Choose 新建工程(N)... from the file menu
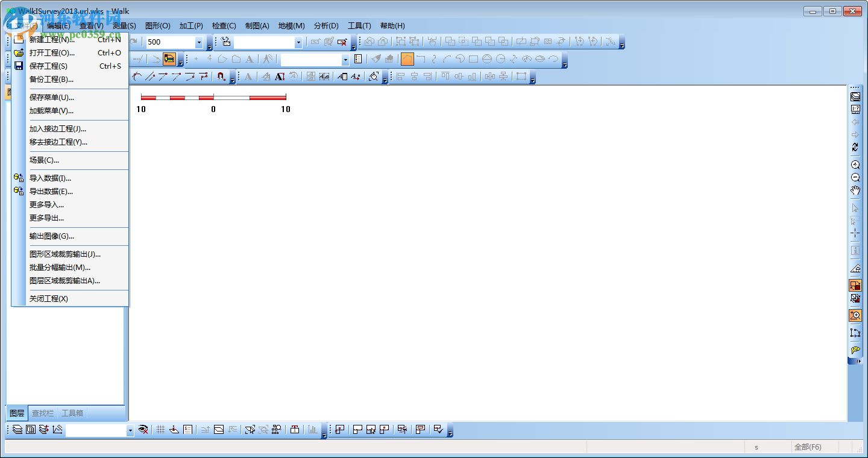Viewport: 868px width, 458px height. pos(70,40)
